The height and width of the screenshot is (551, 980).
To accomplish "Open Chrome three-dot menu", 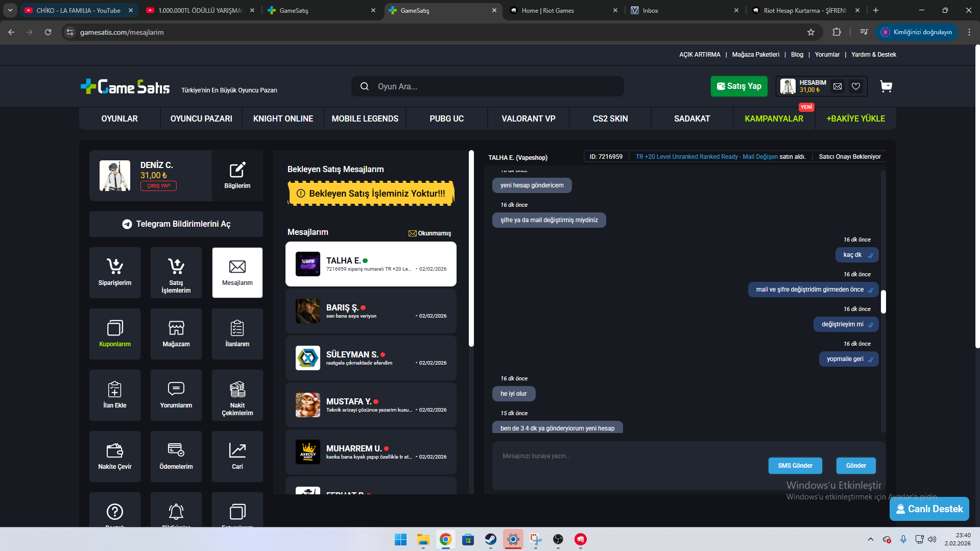I will 969,32.
